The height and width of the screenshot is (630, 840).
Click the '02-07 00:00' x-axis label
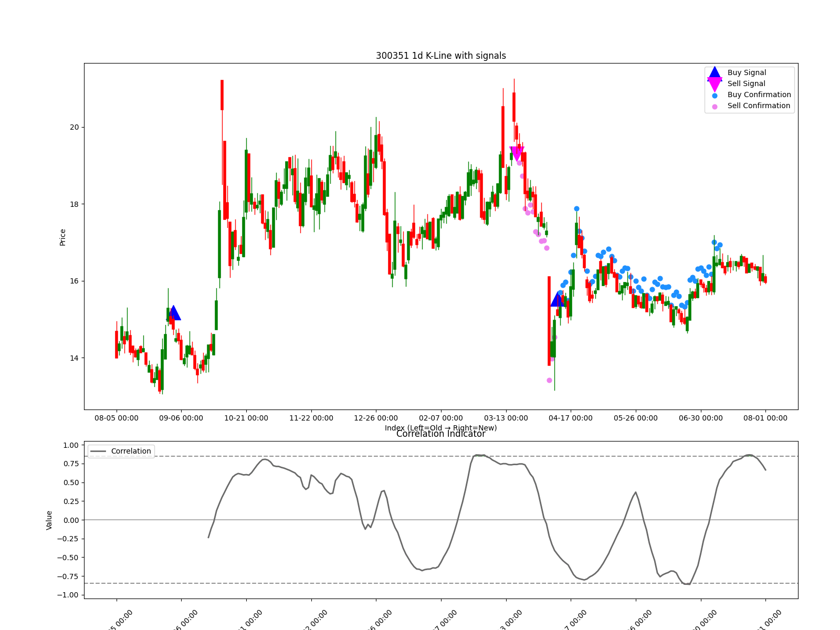441,418
